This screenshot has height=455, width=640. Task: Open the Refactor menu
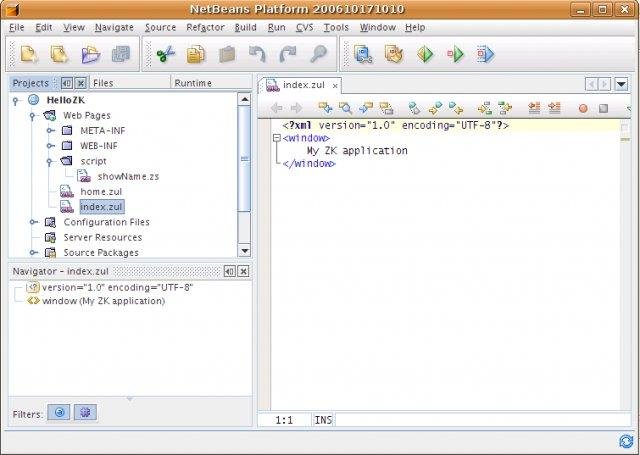point(205,27)
